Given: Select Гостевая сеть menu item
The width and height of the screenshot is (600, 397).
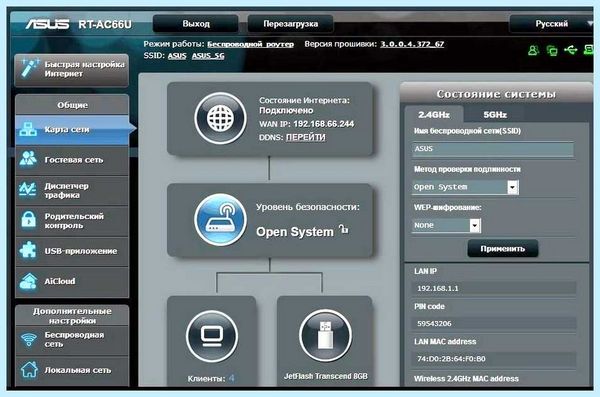Looking at the screenshot, I should [72, 160].
